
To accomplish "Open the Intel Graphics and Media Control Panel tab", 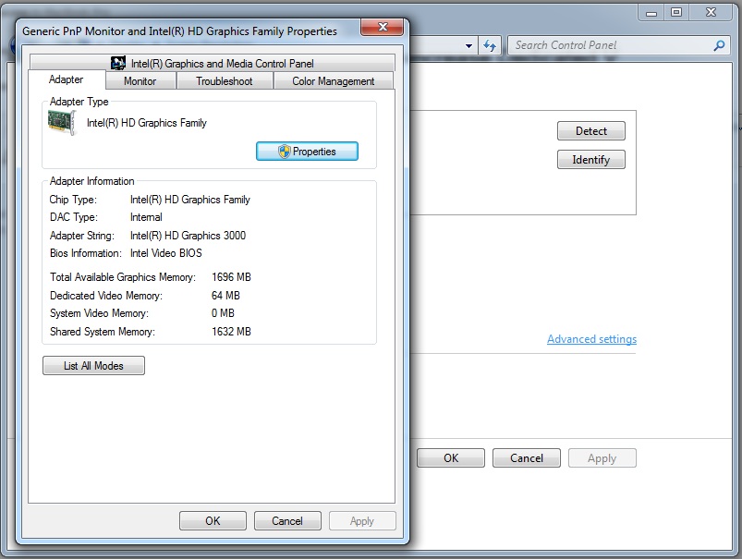I will coord(212,63).
